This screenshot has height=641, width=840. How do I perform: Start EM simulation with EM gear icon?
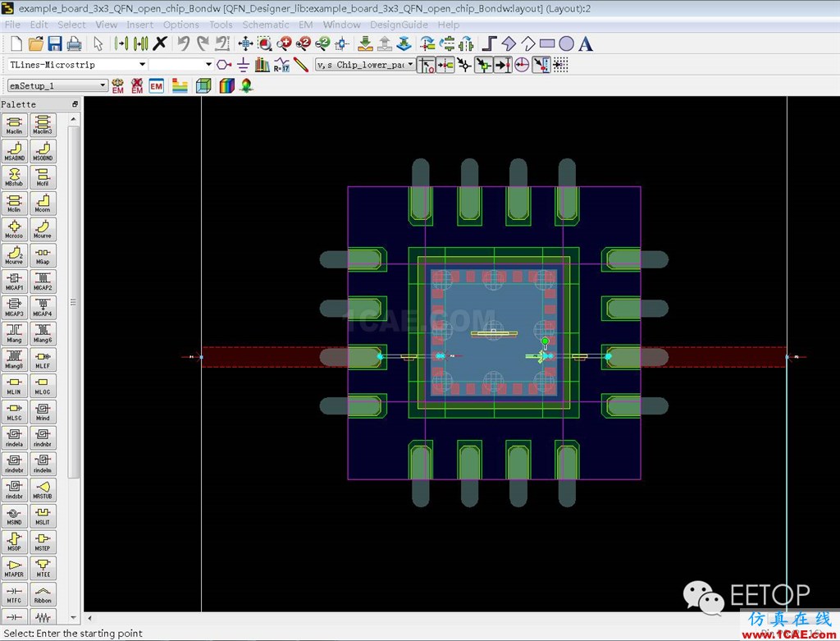118,85
